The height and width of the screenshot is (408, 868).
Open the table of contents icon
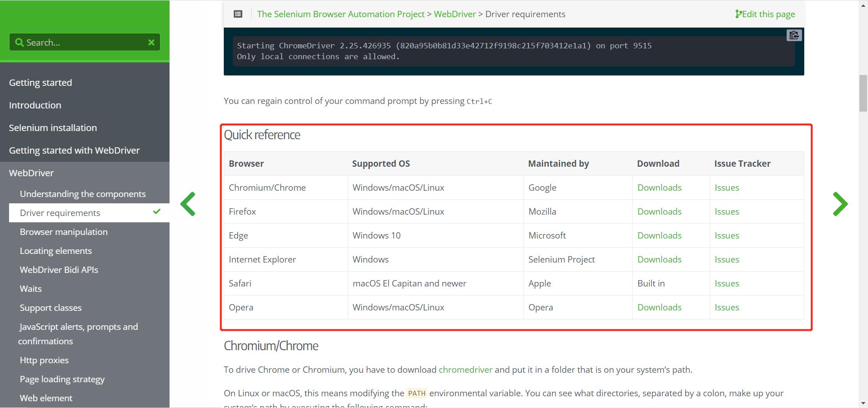click(238, 14)
